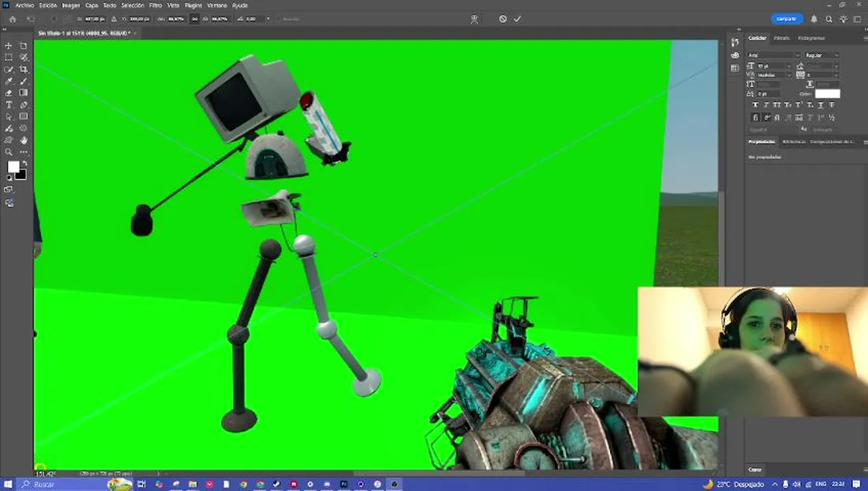Viewport: 868px width, 491px height.
Task: Toggle link for maintaining aspect ratio
Action: (x=194, y=19)
